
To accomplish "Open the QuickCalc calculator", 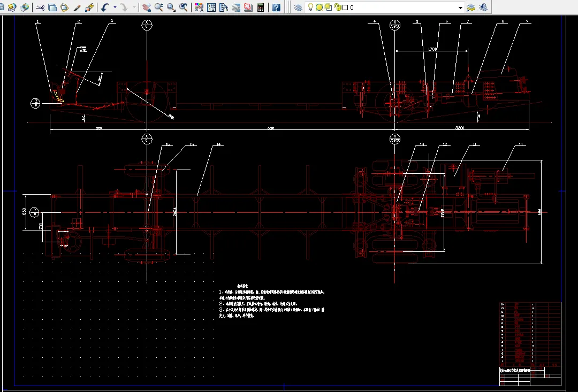I will click(x=261, y=7).
